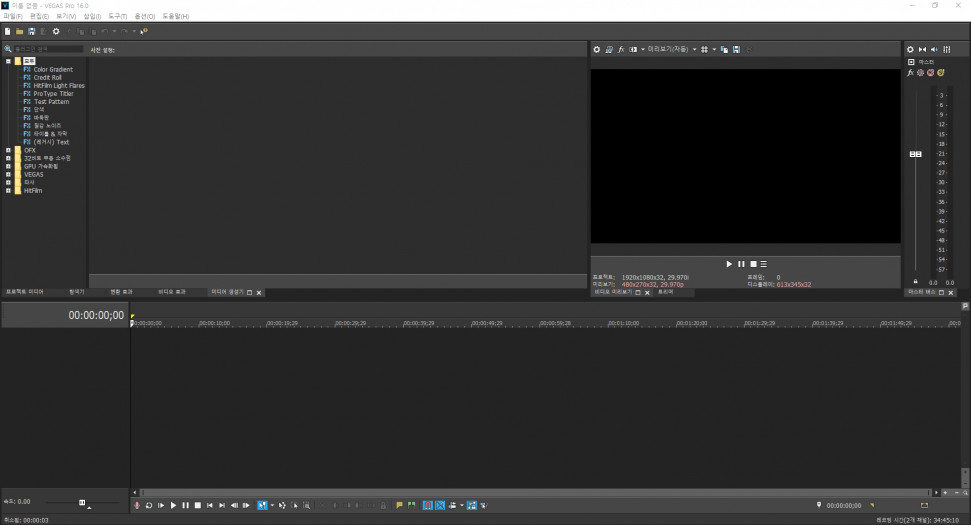Save the project with the floppy icon

pyautogui.click(x=32, y=31)
